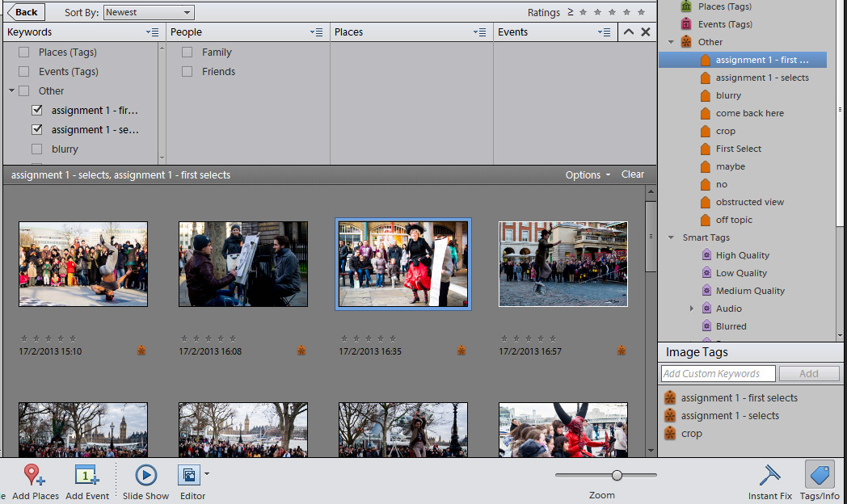The image size is (847, 504).
Task: Select the breakdancer photo thumbnail
Action: [83, 264]
